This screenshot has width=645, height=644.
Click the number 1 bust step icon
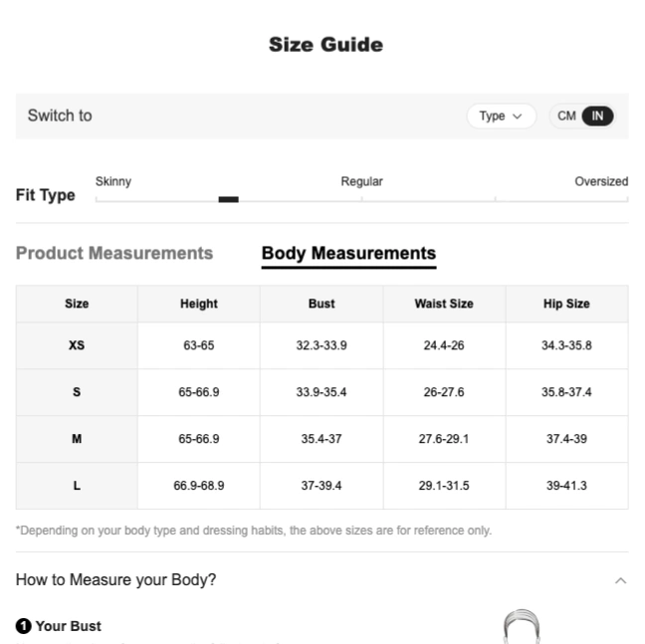point(24,626)
